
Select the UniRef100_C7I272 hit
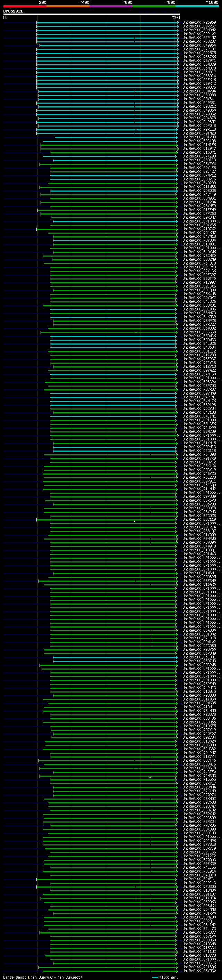tap(199, 856)
